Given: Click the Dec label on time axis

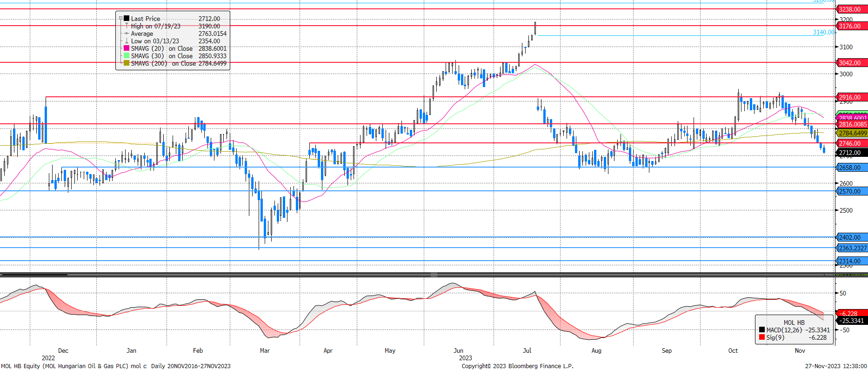Looking at the screenshot, I should tap(63, 350).
